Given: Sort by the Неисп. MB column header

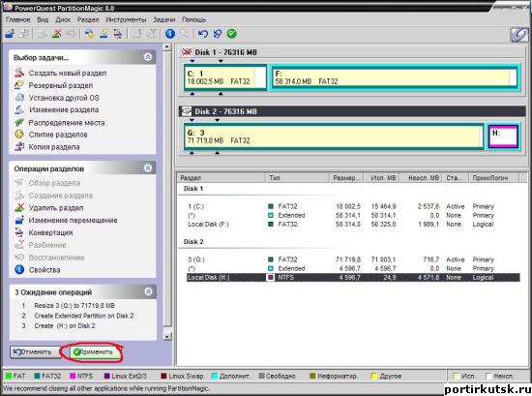Looking at the screenshot, I should [x=421, y=177].
